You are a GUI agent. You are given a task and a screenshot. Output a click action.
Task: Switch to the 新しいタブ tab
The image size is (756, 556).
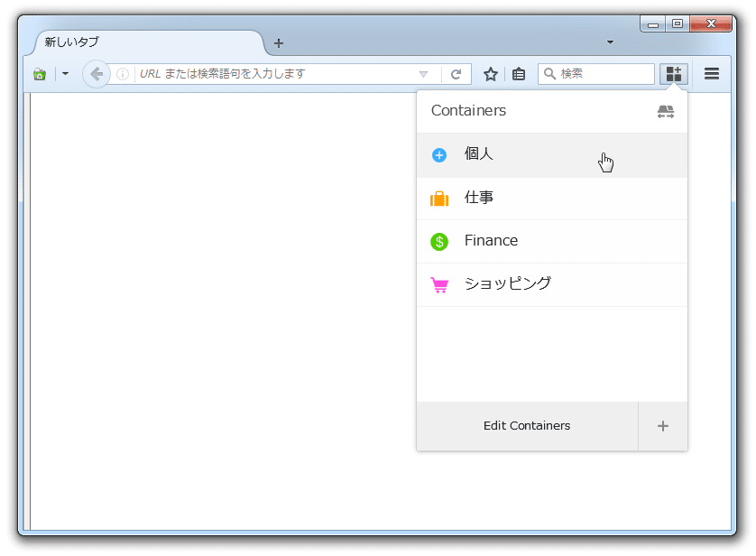click(150, 42)
